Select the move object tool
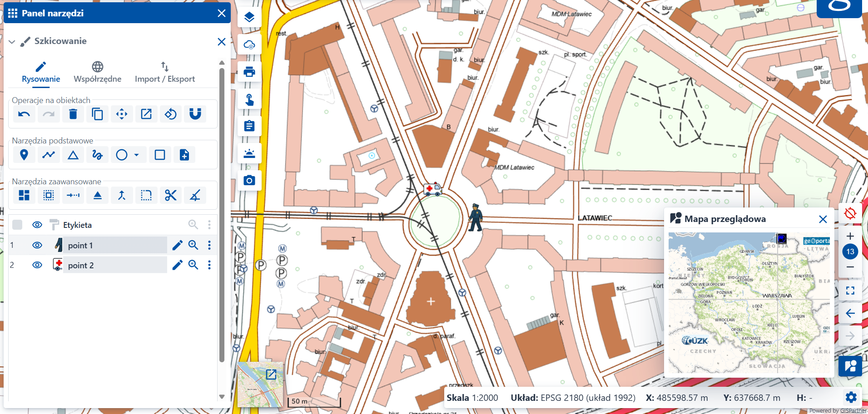This screenshot has width=868, height=414. (122, 114)
